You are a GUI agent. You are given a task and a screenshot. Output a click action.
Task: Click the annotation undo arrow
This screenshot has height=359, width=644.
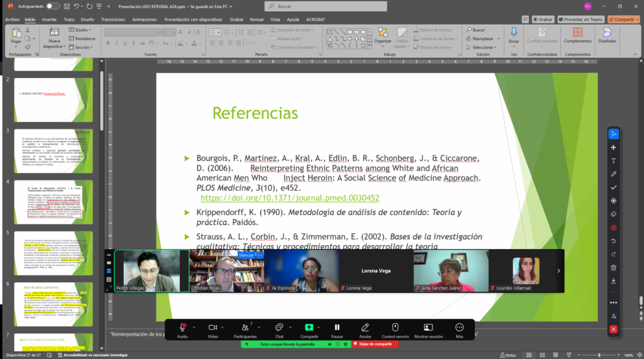coord(614,241)
